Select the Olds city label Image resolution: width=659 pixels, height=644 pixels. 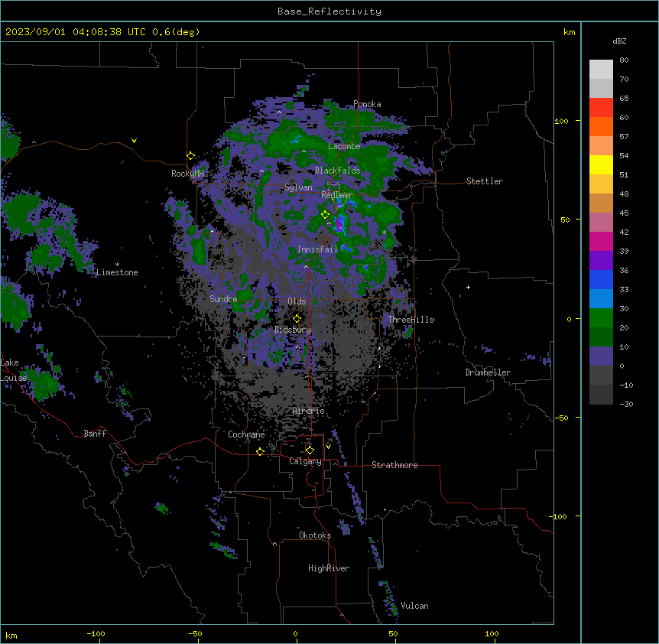pos(297,301)
